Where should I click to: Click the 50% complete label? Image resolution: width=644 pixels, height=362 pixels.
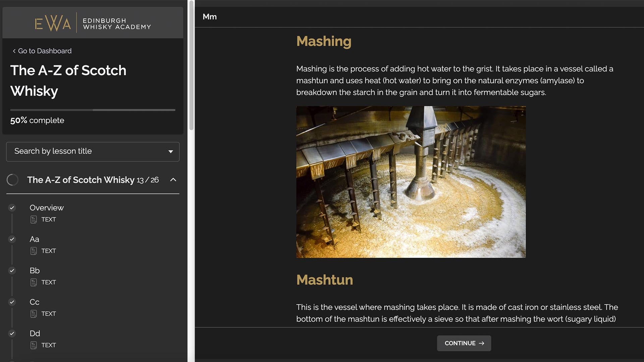[37, 121]
